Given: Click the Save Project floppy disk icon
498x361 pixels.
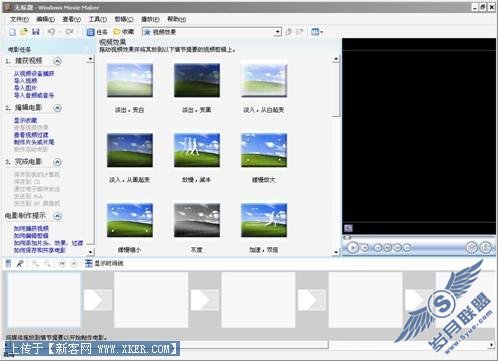Looking at the screenshot, I should click(x=36, y=32).
